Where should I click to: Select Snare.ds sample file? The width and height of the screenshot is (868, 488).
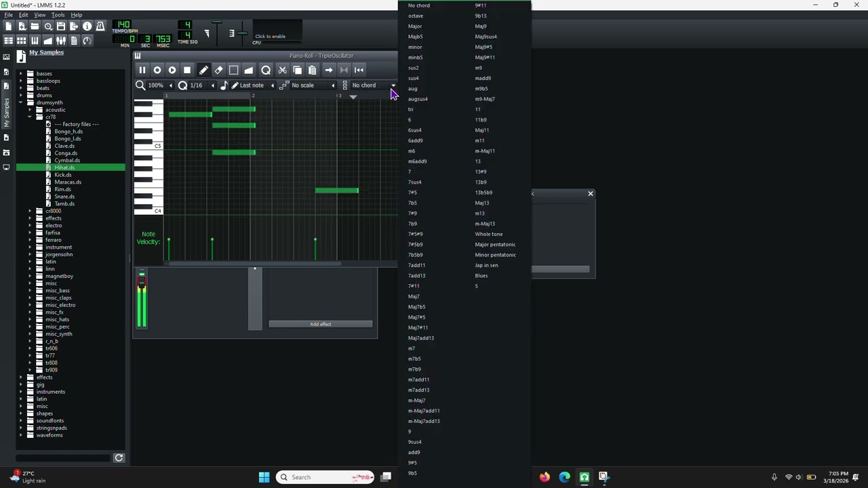pos(64,197)
